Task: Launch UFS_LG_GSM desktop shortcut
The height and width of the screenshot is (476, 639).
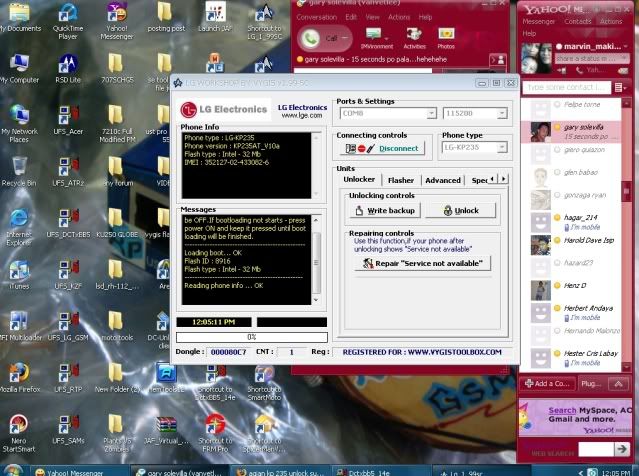Action: 68,326
